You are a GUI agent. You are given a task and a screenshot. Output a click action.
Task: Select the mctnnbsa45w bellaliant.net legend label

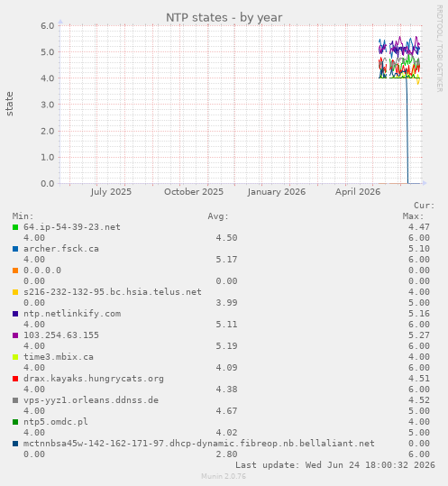[199, 444]
